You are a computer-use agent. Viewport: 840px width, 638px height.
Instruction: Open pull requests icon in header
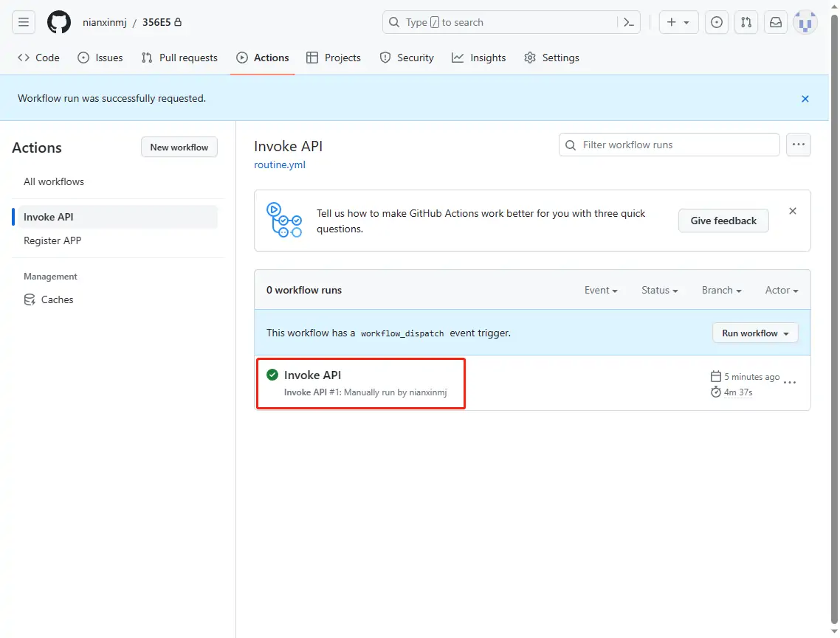pyautogui.click(x=746, y=22)
